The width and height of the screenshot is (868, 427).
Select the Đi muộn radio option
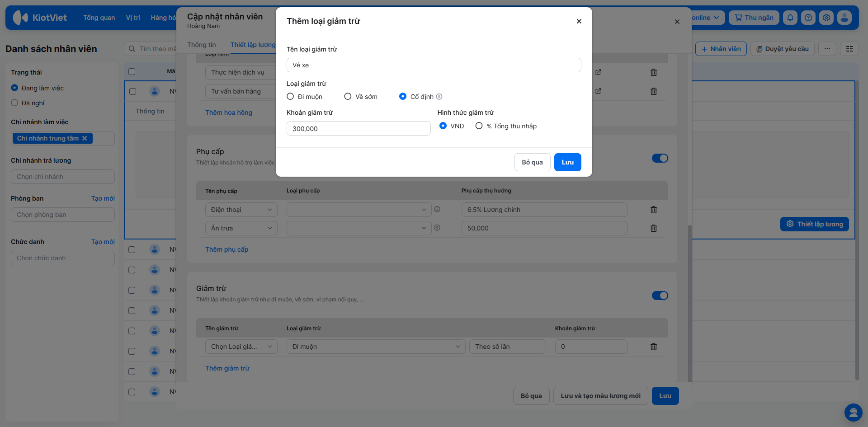290,97
